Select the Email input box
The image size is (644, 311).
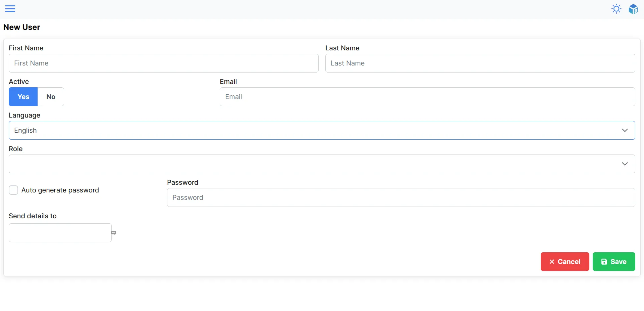coord(427,97)
